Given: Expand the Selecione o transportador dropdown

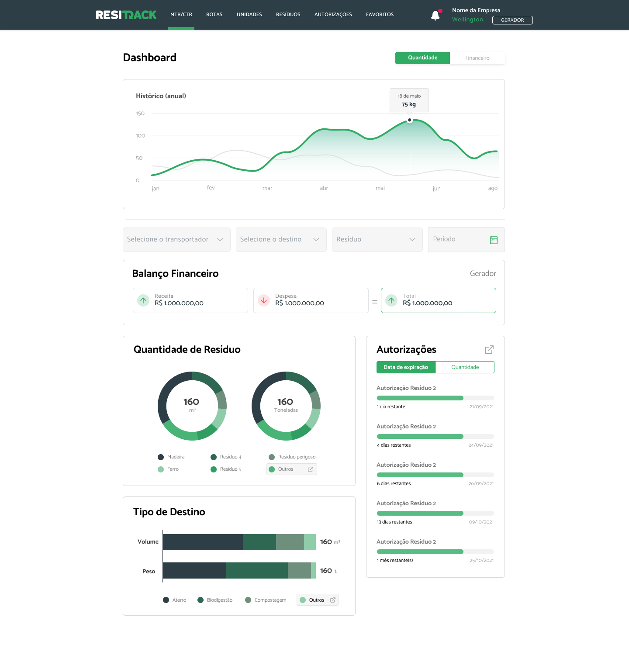Looking at the screenshot, I should coord(176,240).
